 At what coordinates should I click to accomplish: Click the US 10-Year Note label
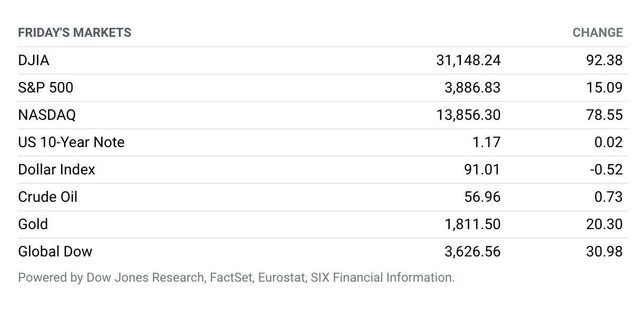72,142
